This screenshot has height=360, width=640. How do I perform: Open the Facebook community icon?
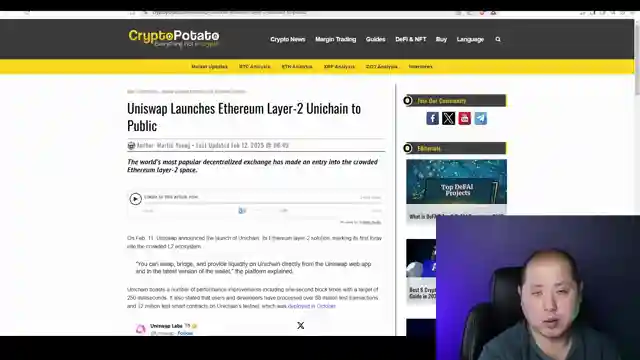(432, 118)
